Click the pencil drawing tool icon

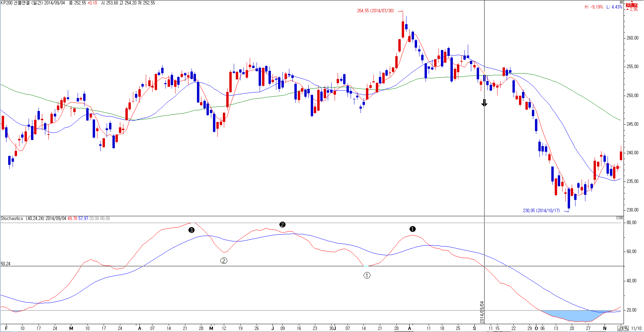(620, 328)
